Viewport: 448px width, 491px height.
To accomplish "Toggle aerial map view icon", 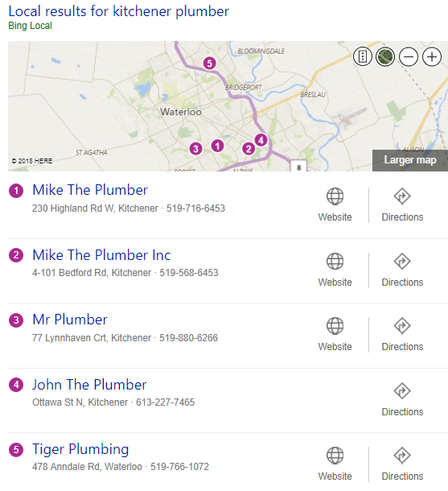I will (x=385, y=57).
